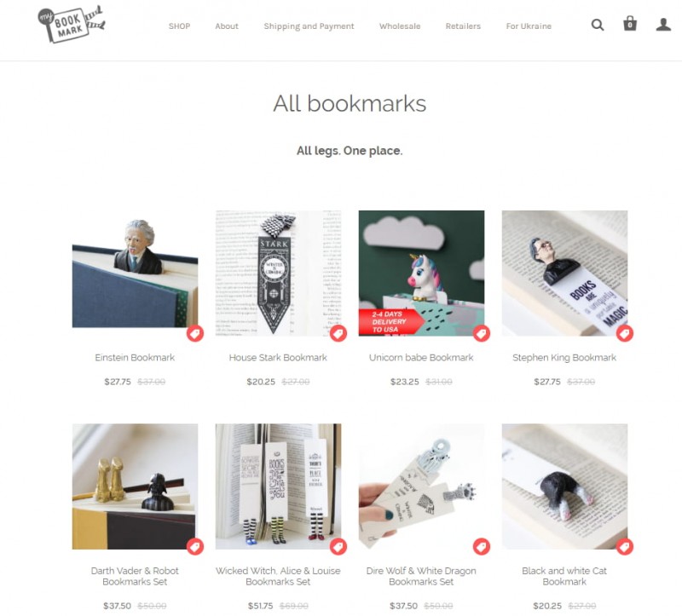Image resolution: width=682 pixels, height=616 pixels.
Task: Open Einstein Bookmark product link
Action: pos(135,357)
